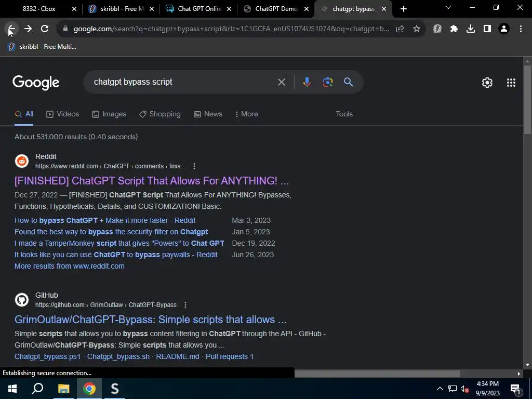Image resolution: width=532 pixels, height=399 pixels.
Task: Open the skribbl bookmark in bookmarks bar
Action: [42, 47]
